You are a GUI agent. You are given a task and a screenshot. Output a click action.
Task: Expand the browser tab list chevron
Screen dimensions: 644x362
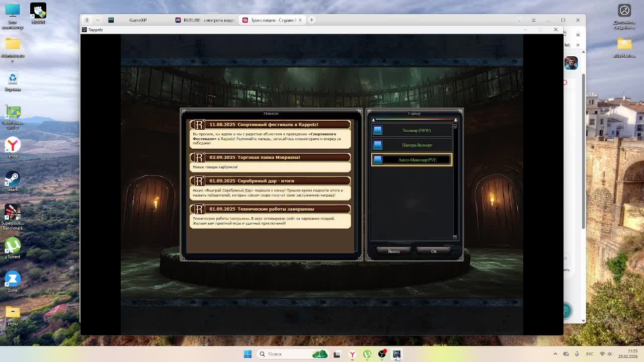pyautogui.click(x=98, y=20)
